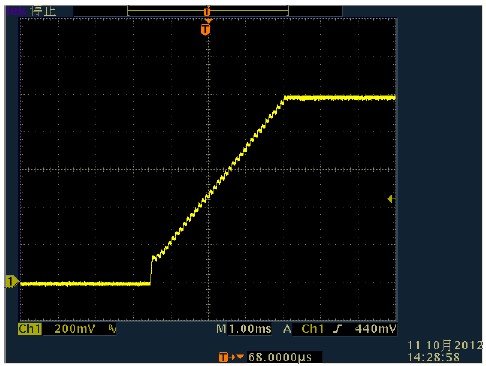Click the rising edge trigger slope icon
486x366 pixels.
[338, 329]
